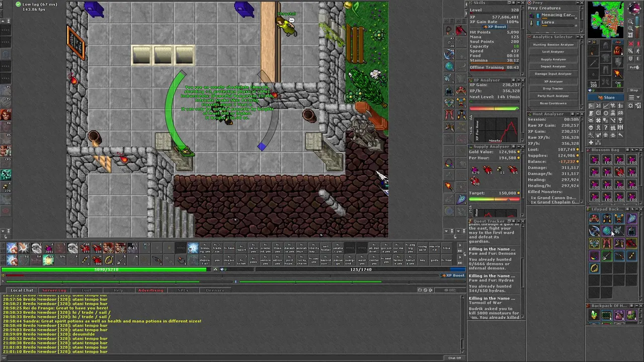
Task: Minimize the Skills panel
Action: pos(519,3)
